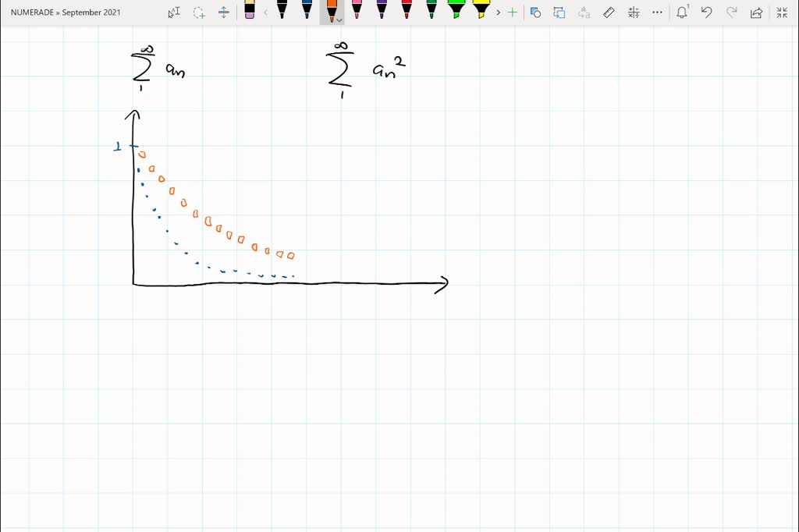Click the ink-to-text conversion icon
This screenshot has height=532, width=799.
click(583, 12)
